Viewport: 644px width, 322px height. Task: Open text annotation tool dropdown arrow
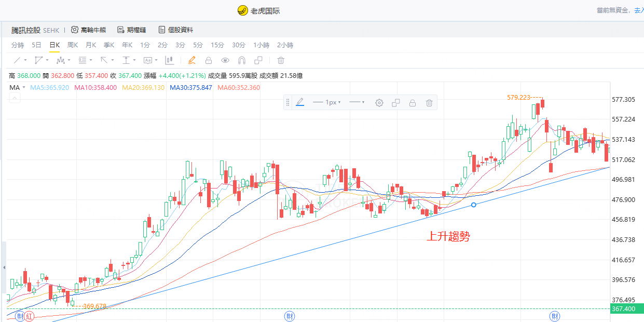[x=156, y=61]
